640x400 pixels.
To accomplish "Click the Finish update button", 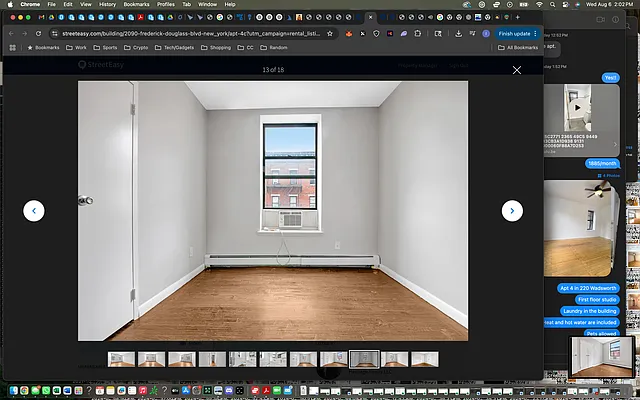I will coord(514,33).
